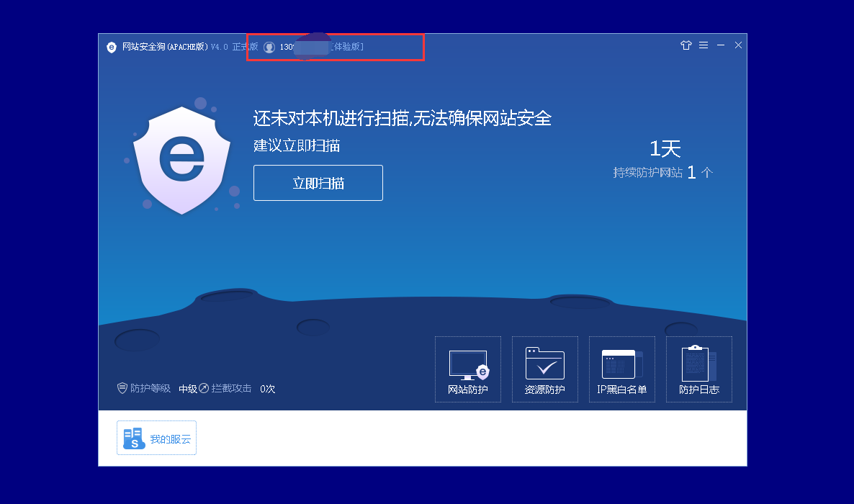
Task: Click the 防护等级 shield icon
Action: (x=122, y=388)
